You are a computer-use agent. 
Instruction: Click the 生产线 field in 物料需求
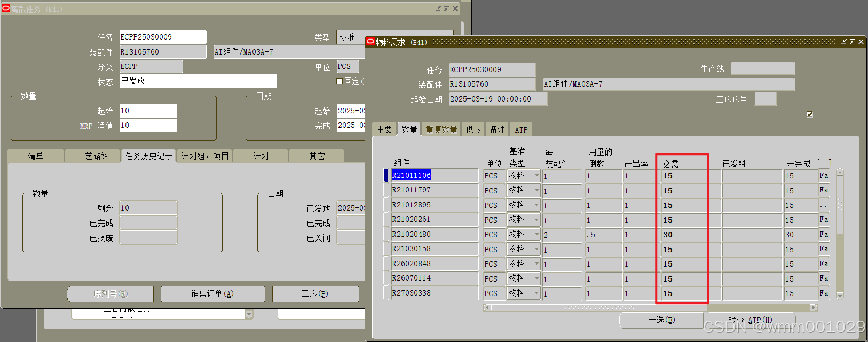(763, 68)
